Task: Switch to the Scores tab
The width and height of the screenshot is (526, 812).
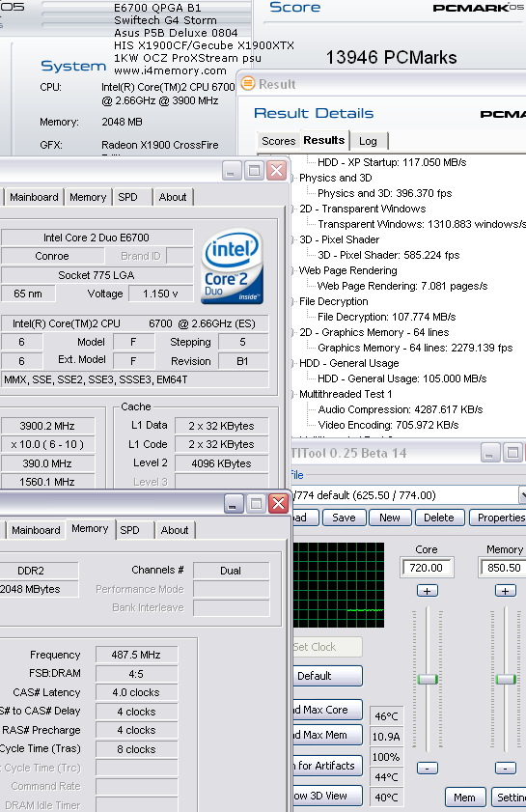Action: tap(278, 141)
